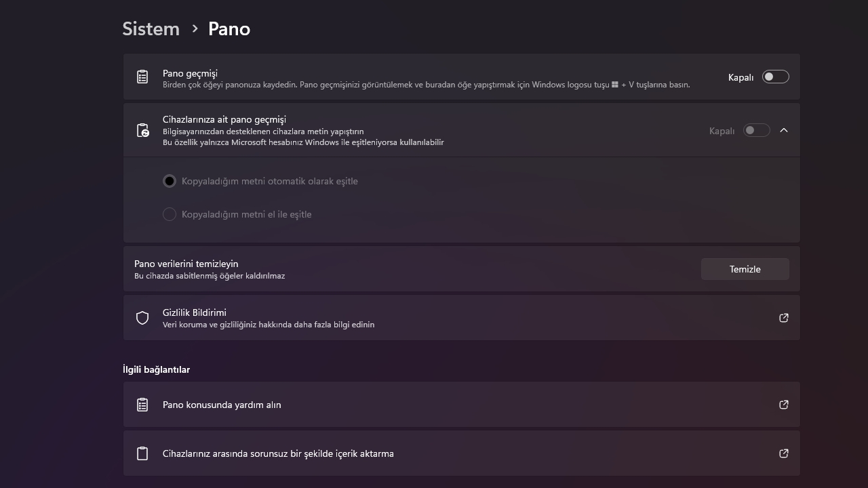
Task: Click the Cihazlarınıza ait pano geçmişi sync icon
Action: [142, 130]
